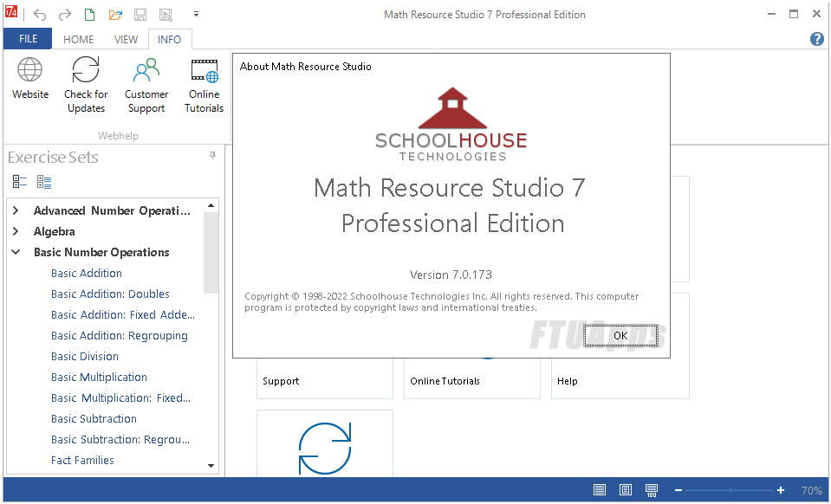Select Basic Multiplication exercise set
This screenshot has height=504, width=831.
(x=99, y=377)
